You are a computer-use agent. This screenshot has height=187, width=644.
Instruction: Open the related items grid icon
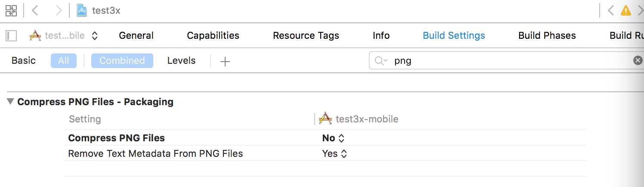coord(11,11)
